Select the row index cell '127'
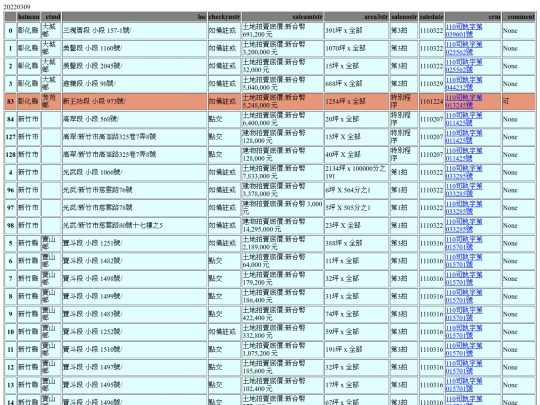This screenshot has width=540, height=405. [10, 137]
